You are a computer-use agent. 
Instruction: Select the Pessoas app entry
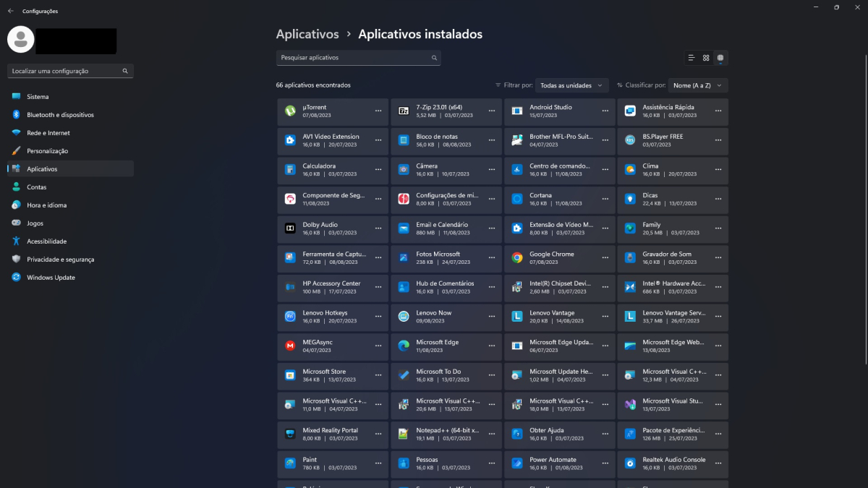coord(446,463)
